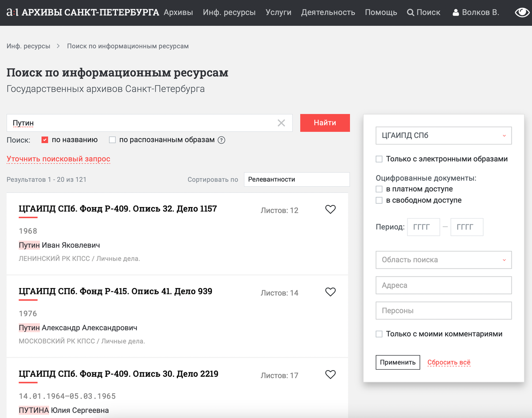Open Фонд Р-409 Опись 32 Дело 1157

118,209
